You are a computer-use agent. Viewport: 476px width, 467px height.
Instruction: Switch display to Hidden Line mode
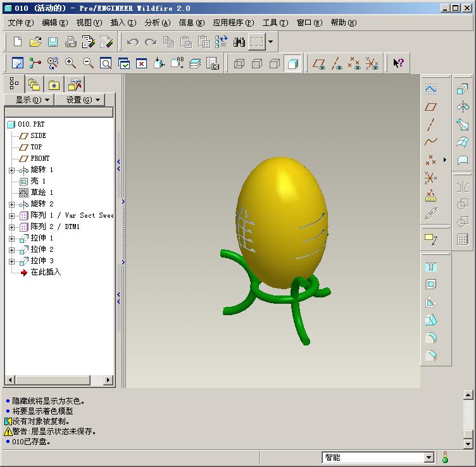tap(257, 63)
